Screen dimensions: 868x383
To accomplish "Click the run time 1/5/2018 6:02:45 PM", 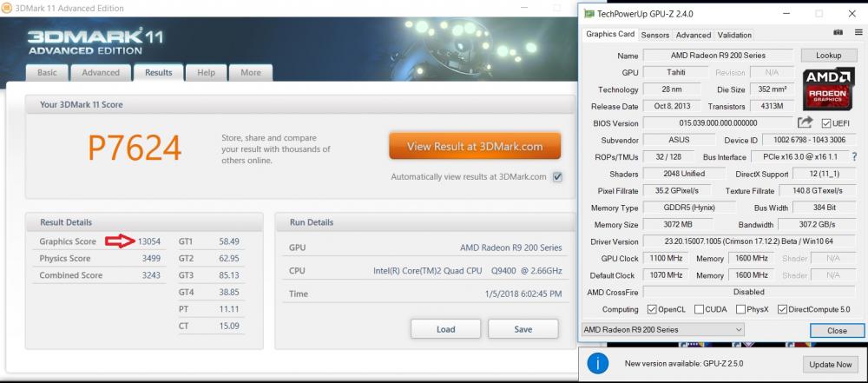I will pos(523,294).
